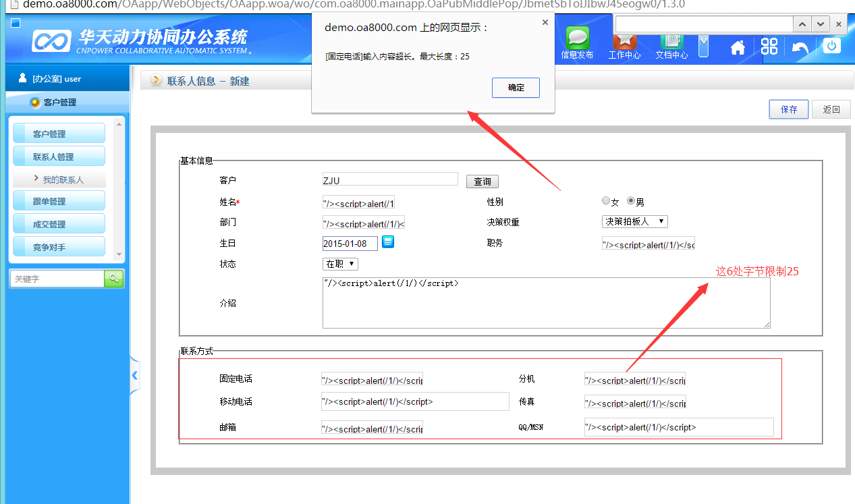Click the 职务 input field
Image resolution: width=855 pixels, height=504 pixels.
coord(648,244)
